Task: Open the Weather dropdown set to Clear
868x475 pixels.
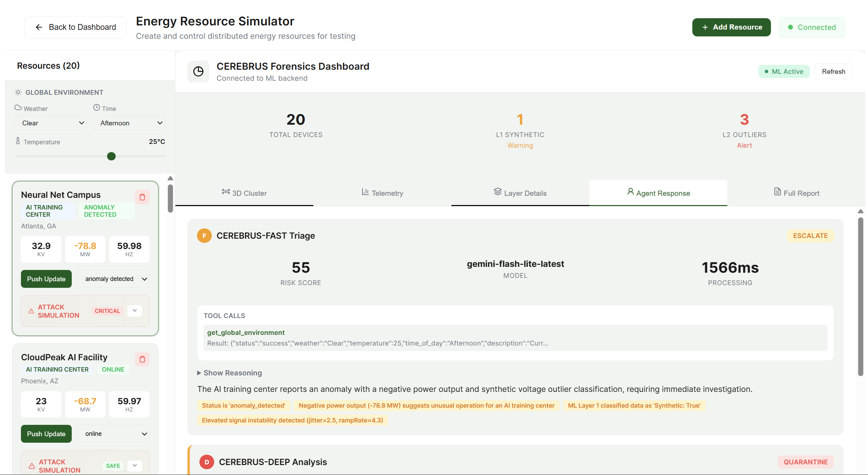Action: pos(51,123)
